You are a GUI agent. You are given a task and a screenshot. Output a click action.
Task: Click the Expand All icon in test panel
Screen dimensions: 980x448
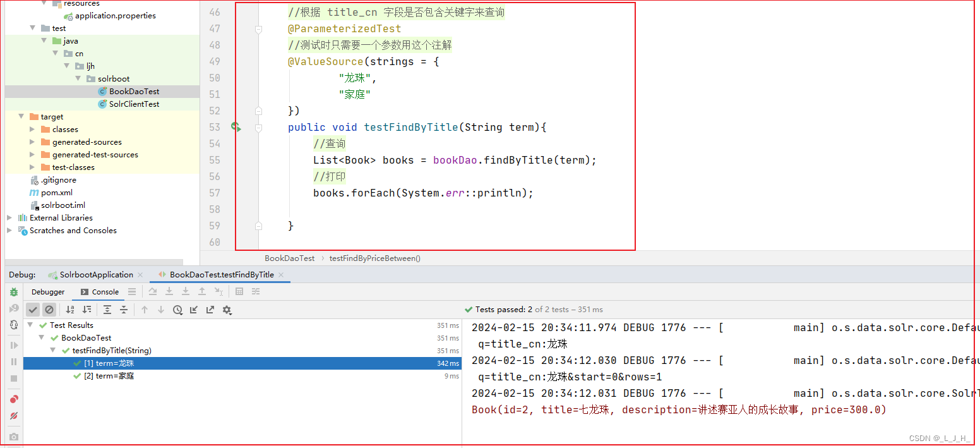pos(107,310)
